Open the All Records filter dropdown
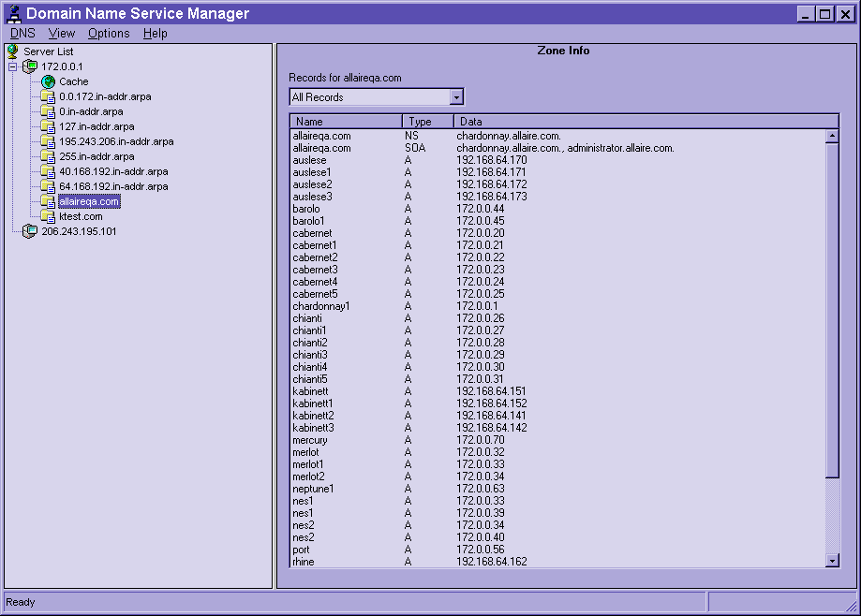The image size is (861, 616). [x=456, y=97]
